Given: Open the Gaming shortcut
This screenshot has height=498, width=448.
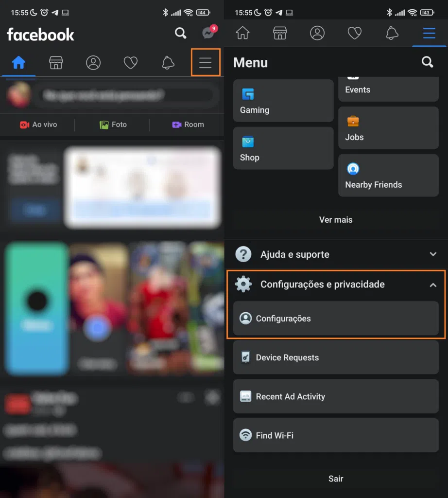Looking at the screenshot, I should click(283, 101).
